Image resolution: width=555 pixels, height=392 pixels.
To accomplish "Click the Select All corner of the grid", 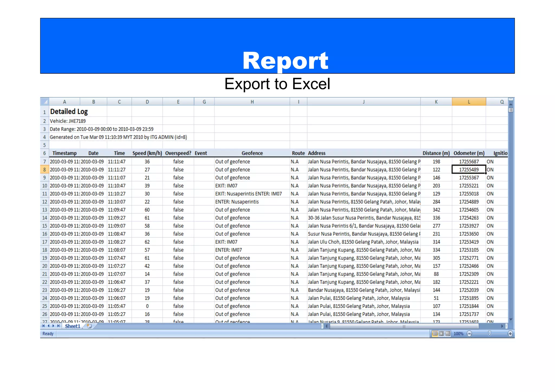I will tap(45, 102).
